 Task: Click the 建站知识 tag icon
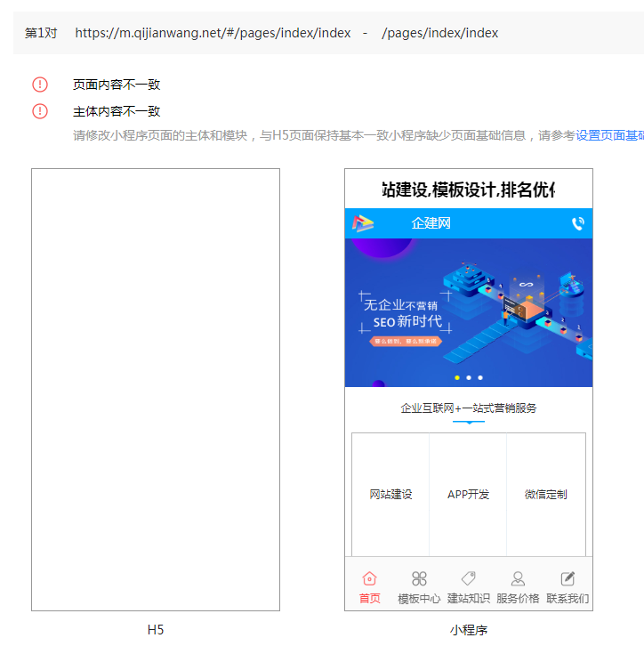(x=469, y=578)
